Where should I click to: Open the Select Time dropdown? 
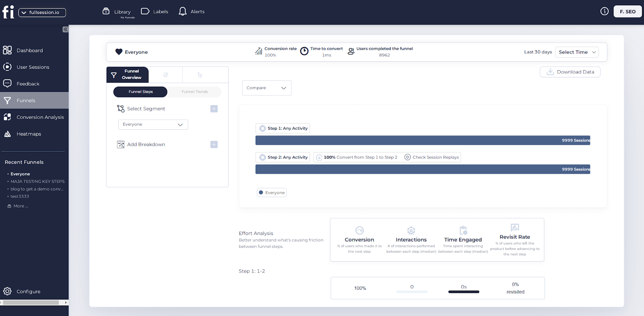point(577,52)
